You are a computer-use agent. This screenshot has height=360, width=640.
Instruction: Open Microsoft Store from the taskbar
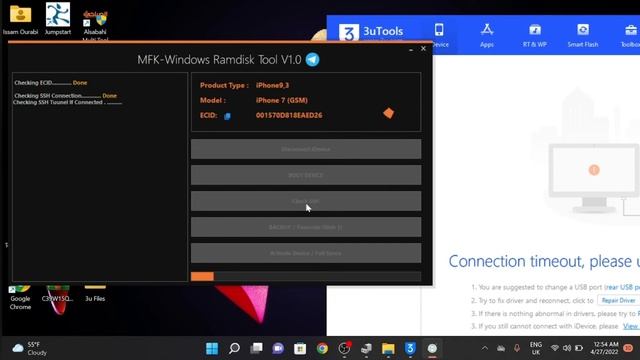click(300, 348)
